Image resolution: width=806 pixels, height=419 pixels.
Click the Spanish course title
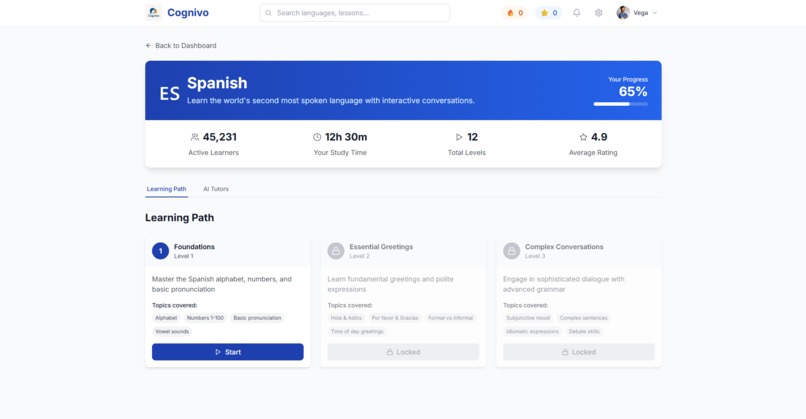217,83
